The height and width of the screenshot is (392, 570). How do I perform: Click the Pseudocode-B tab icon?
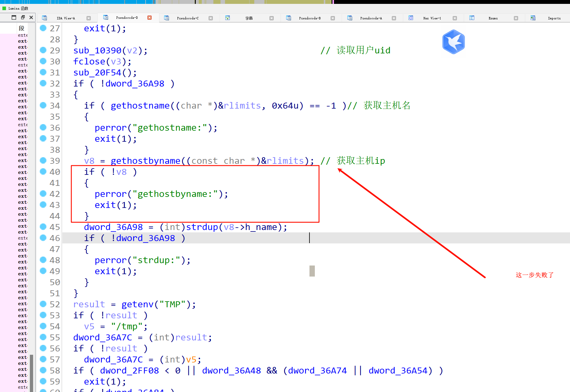[x=289, y=18]
